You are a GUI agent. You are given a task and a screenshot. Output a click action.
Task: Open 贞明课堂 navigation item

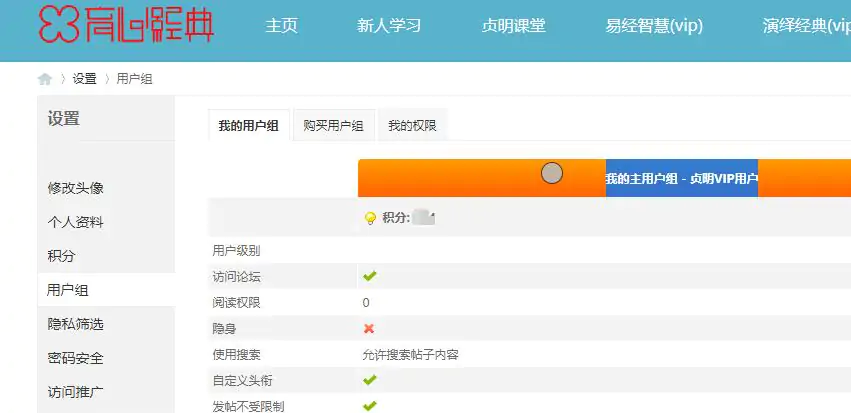(x=513, y=26)
